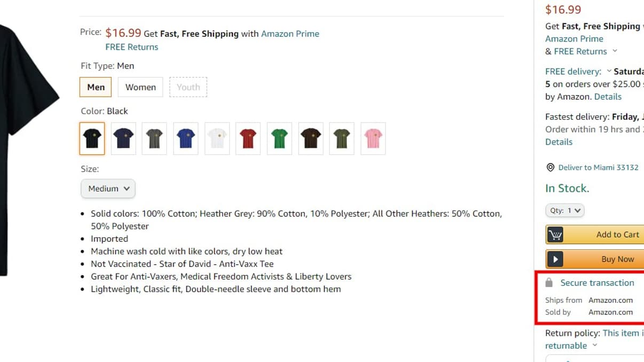Click the Buy Now button
The width and height of the screenshot is (644, 362).
(617, 259)
